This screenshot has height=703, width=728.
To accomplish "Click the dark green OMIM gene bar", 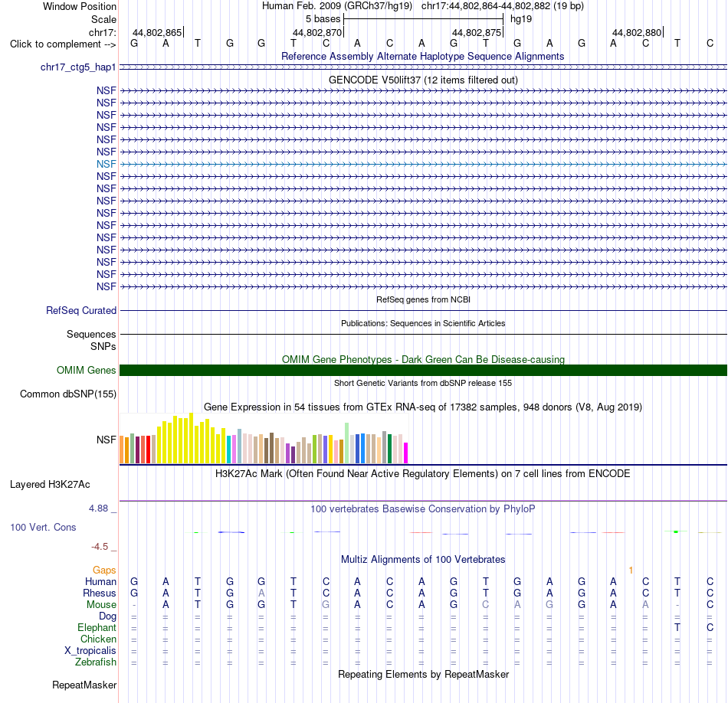I will tap(423, 371).
